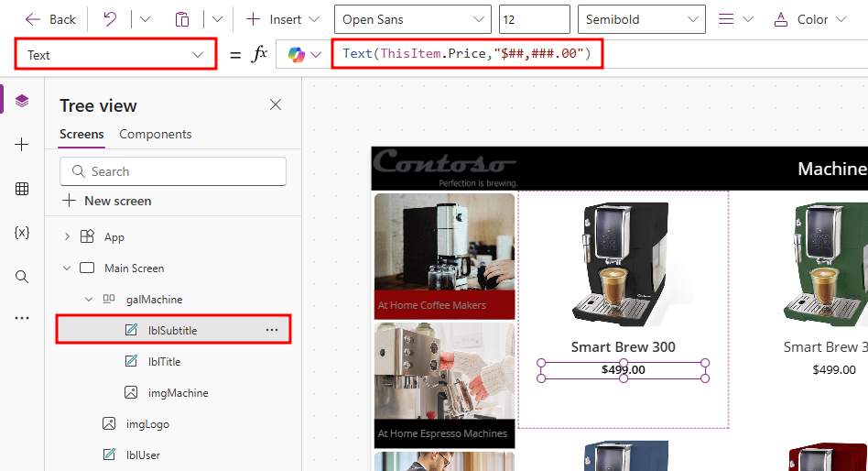Viewport: 868px width, 471px height.
Task: Click the Smart Brew 300 title label
Action: 624,347
